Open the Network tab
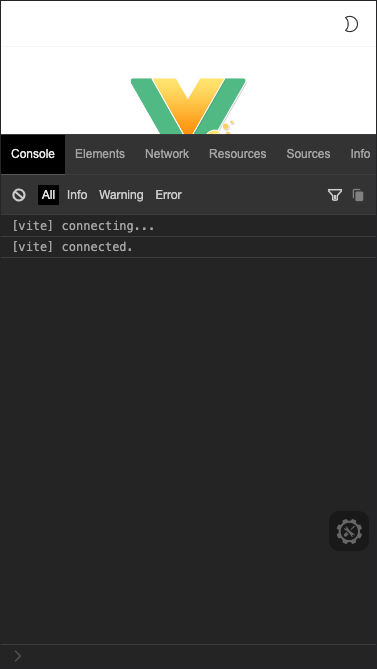Image resolution: width=377 pixels, height=669 pixels. [167, 154]
